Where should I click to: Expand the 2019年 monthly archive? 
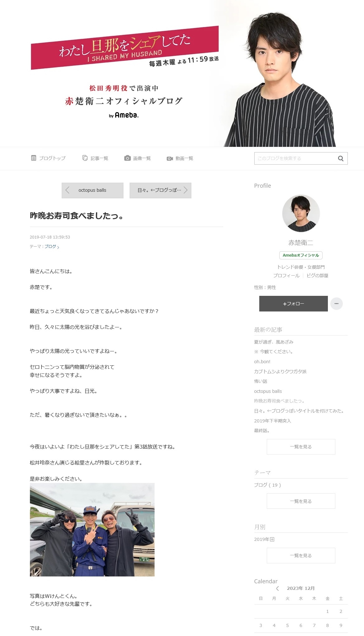(x=264, y=539)
